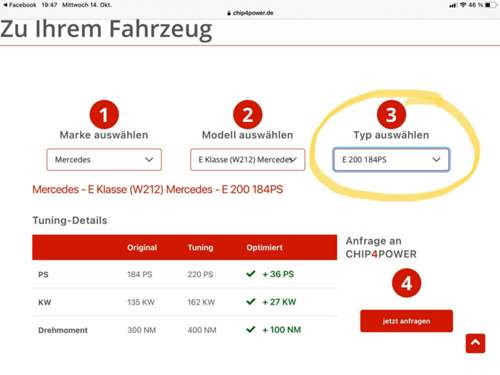Viewport: 500px width, 375px height.
Task: Click the Drehmoment row label
Action: click(x=63, y=330)
